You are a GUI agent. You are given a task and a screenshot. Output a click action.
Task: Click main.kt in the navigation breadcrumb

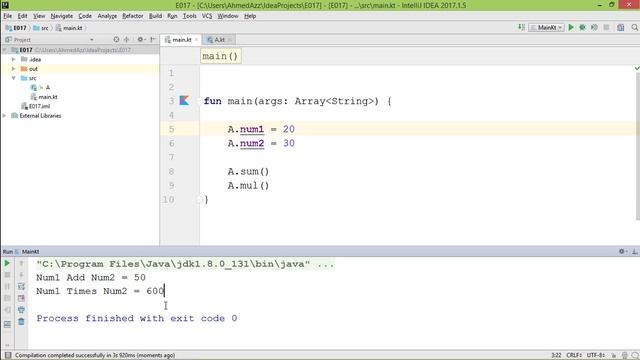point(69,28)
